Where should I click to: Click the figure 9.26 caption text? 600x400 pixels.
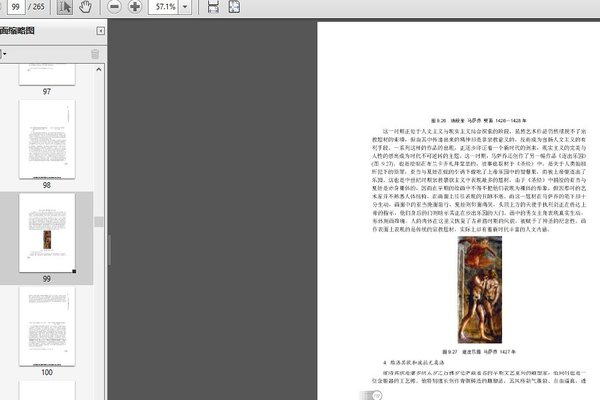[479, 121]
